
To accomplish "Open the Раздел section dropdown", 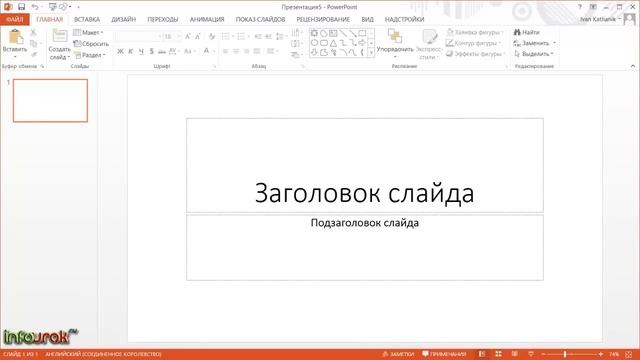I will [90, 55].
